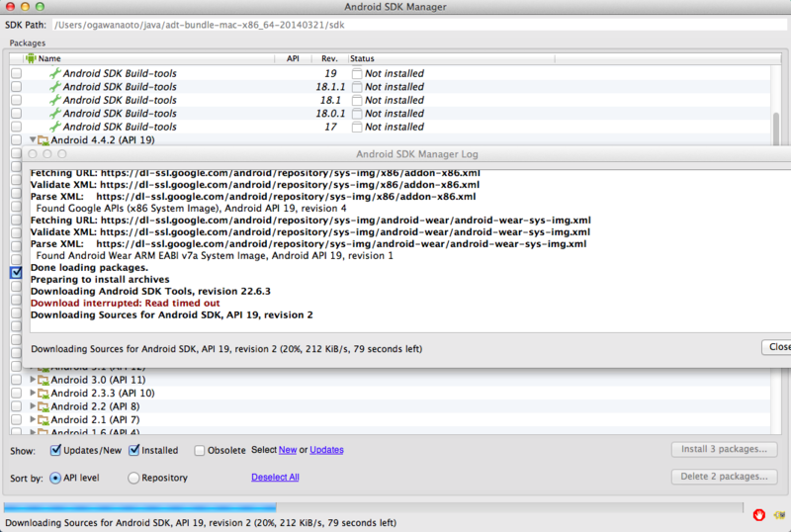
Task: Click 'Found Google APIs (x86 System Image)' log line
Action: point(191,209)
